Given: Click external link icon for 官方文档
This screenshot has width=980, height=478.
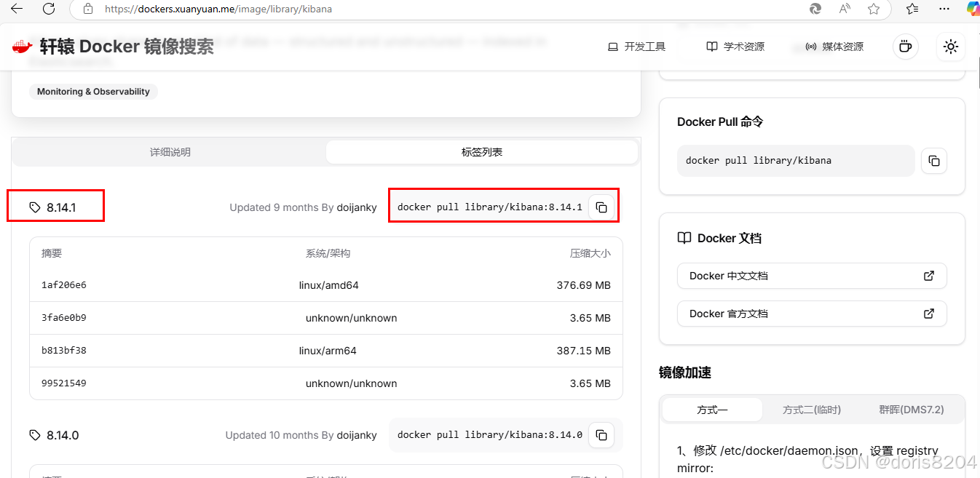Looking at the screenshot, I should point(929,314).
